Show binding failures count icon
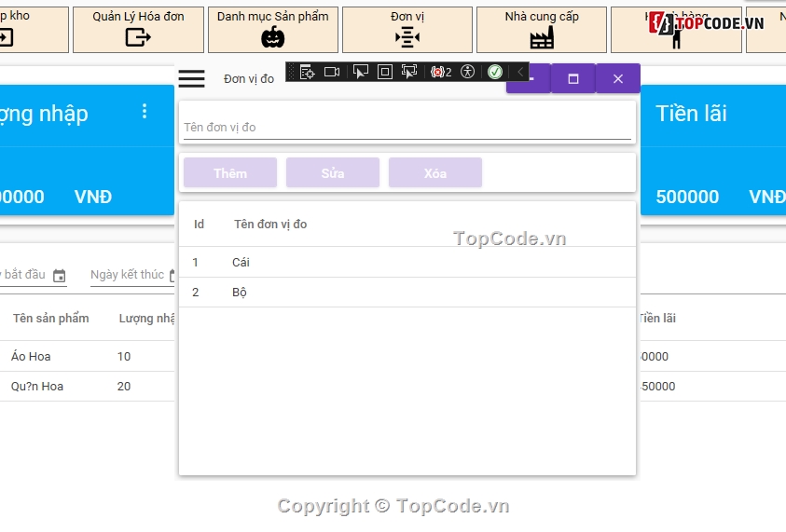 click(441, 72)
